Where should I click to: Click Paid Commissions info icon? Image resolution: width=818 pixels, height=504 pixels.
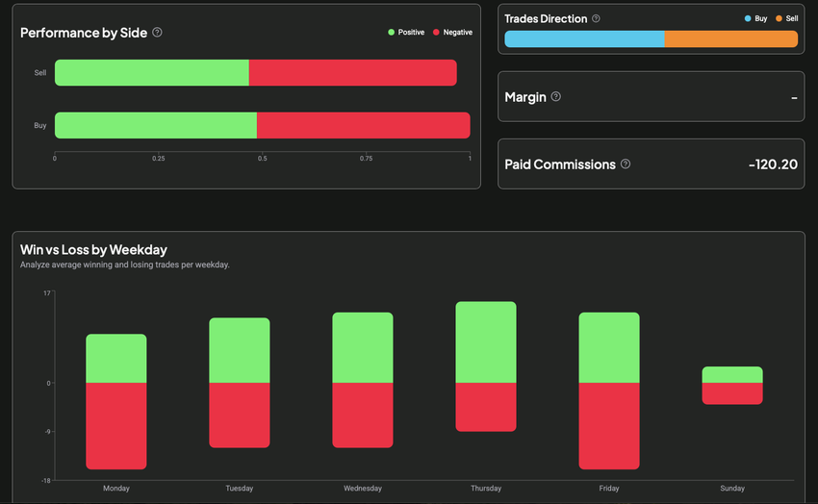click(626, 164)
